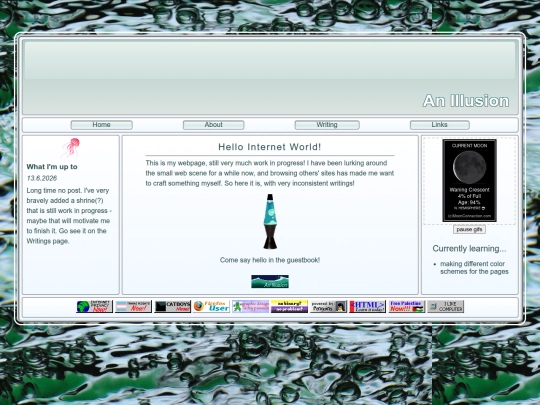The width and height of the screenshot is (540, 405).
Task: Click the Catboys Now badge
Action: (x=172, y=307)
